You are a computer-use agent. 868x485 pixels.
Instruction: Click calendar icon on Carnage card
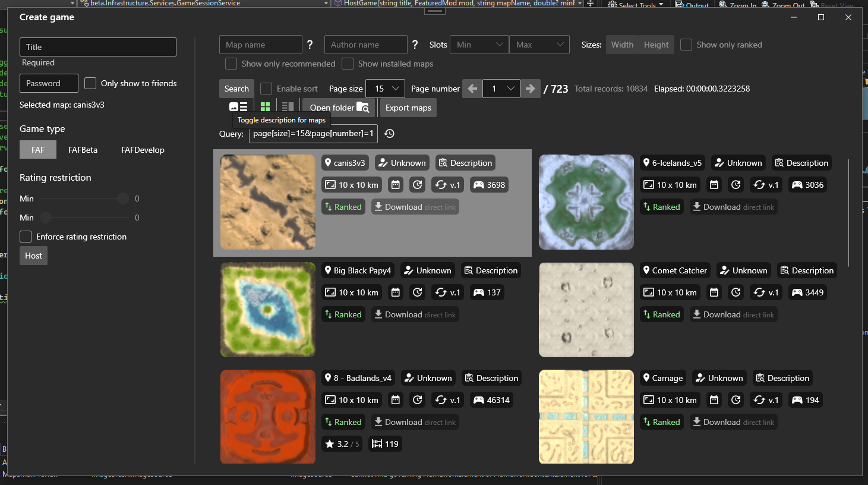(714, 400)
